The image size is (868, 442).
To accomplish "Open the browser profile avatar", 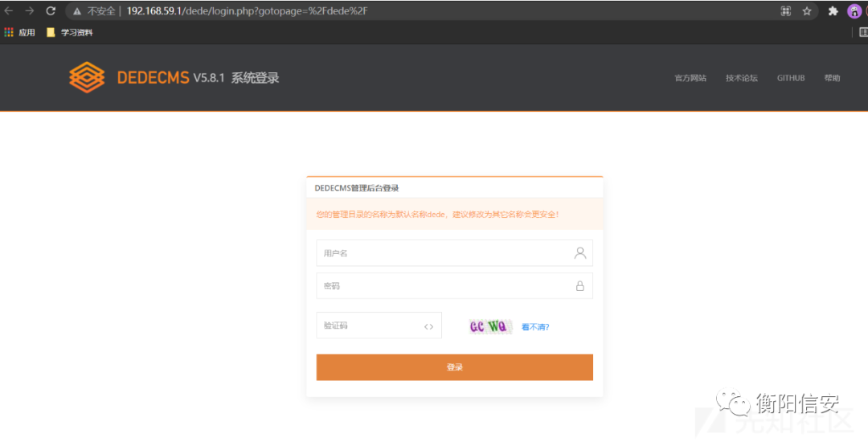I will [x=854, y=11].
